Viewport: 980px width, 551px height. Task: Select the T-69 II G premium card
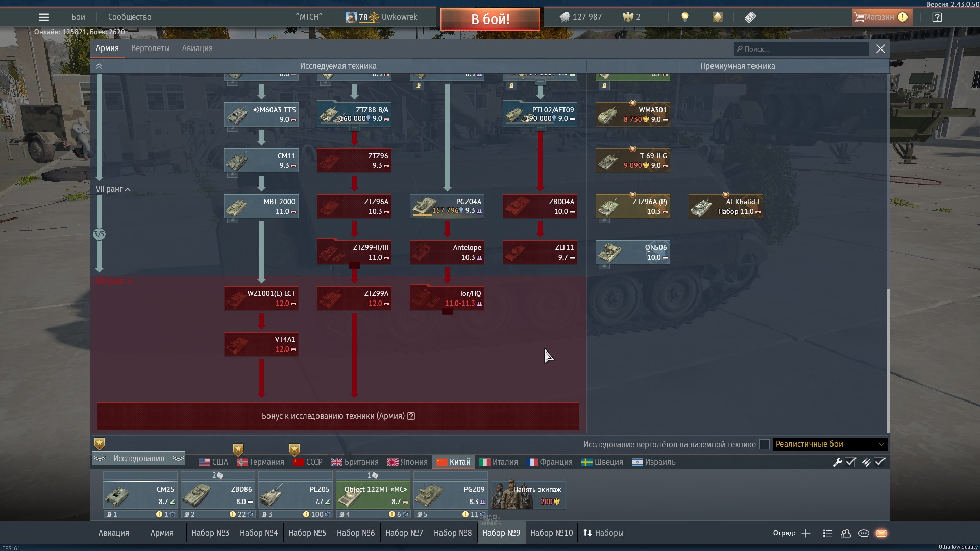[633, 161]
